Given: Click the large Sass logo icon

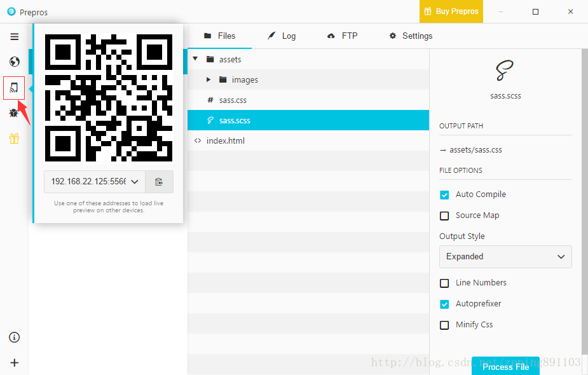Looking at the screenshot, I should pos(505,71).
